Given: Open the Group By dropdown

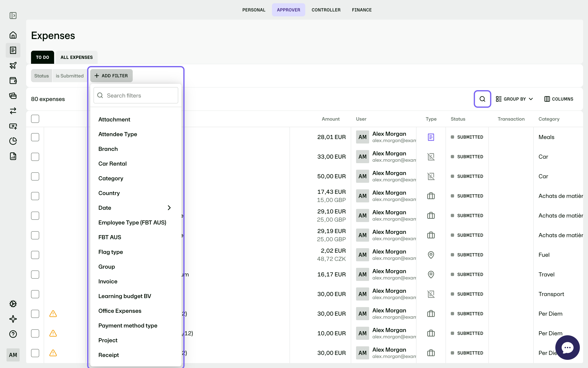Looking at the screenshot, I should tap(514, 99).
